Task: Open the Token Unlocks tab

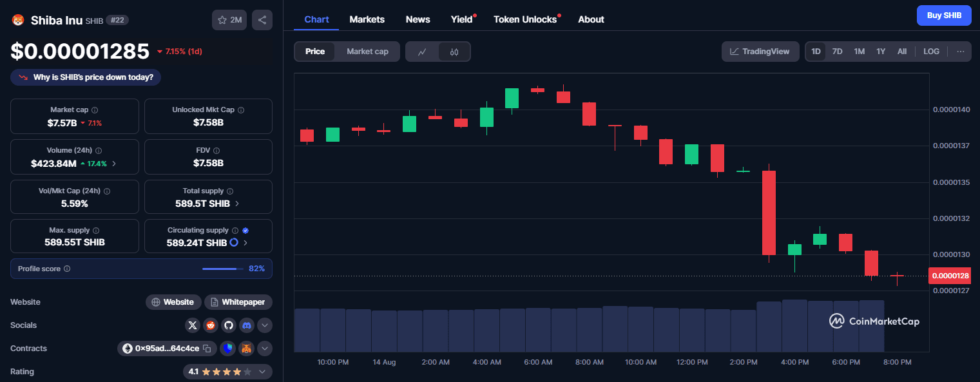Action: click(x=525, y=19)
